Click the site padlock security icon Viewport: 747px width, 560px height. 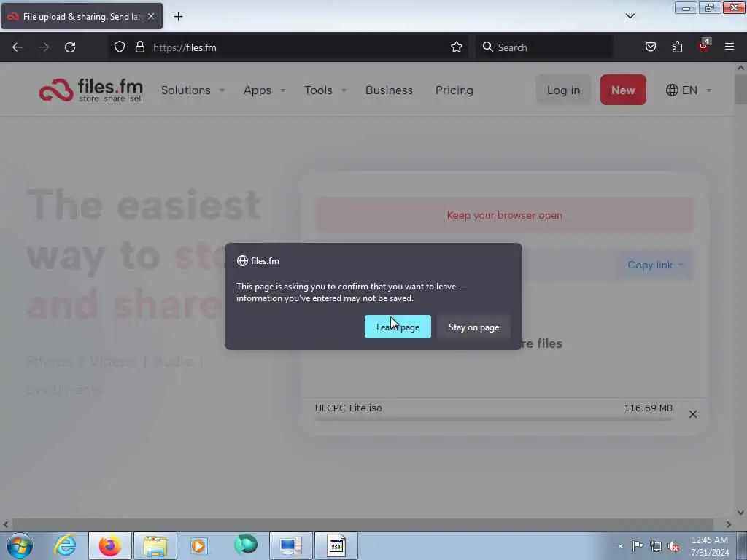point(139,47)
